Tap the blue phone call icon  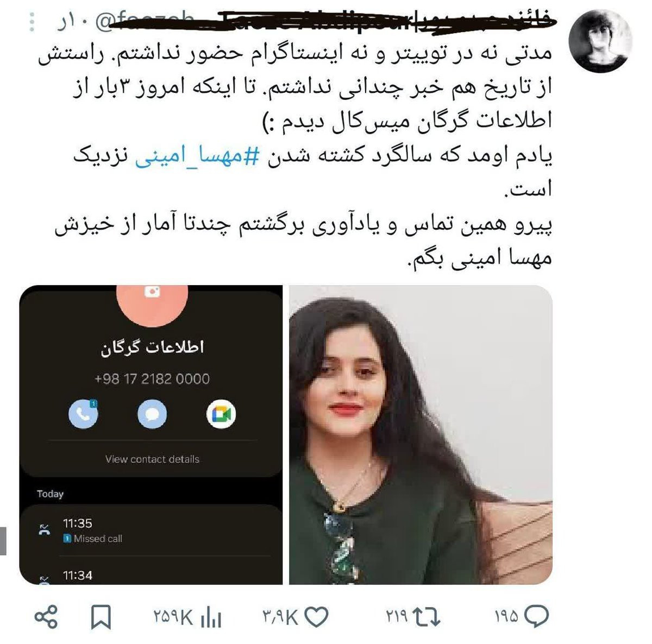coord(83,414)
